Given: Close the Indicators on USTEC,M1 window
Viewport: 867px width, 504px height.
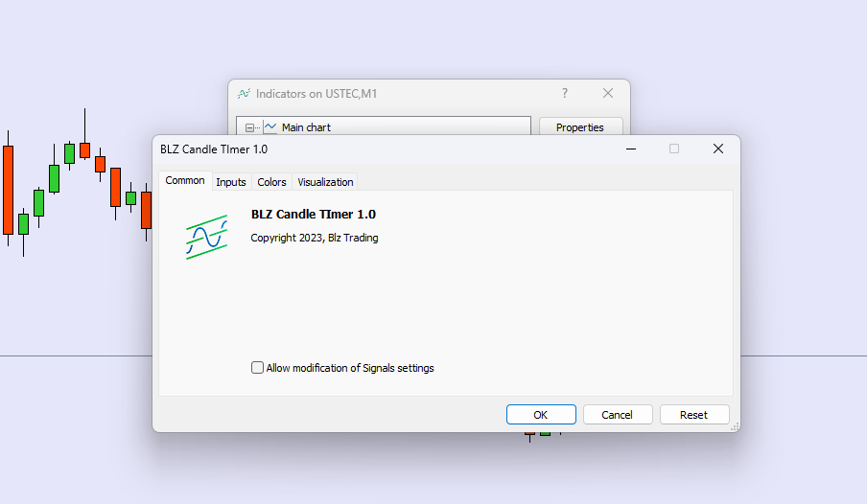Looking at the screenshot, I should [608, 93].
